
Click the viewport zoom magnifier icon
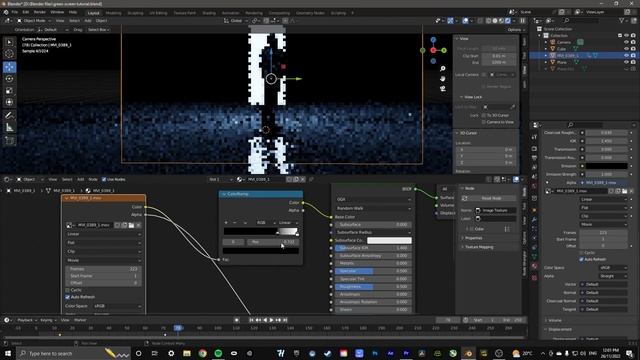click(443, 69)
